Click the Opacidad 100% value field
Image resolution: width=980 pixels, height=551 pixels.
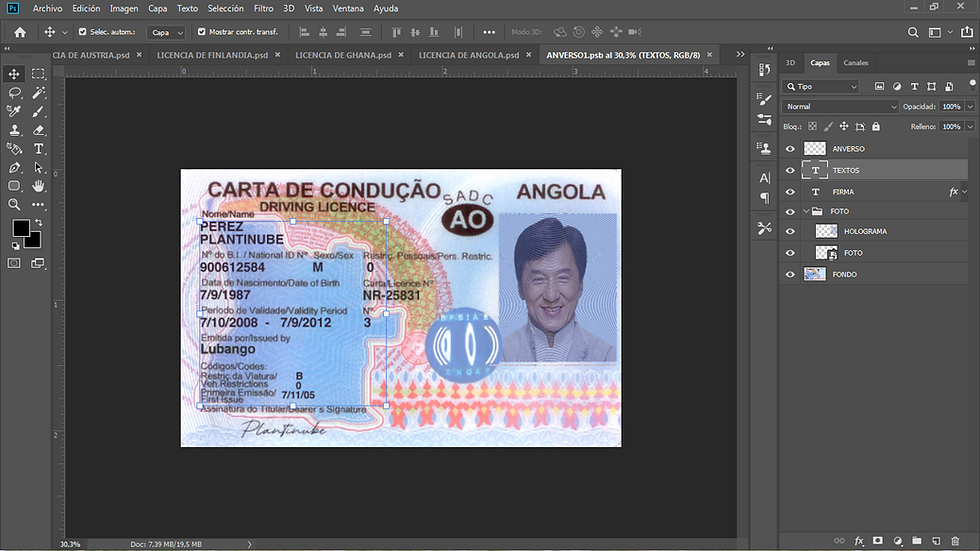click(951, 107)
